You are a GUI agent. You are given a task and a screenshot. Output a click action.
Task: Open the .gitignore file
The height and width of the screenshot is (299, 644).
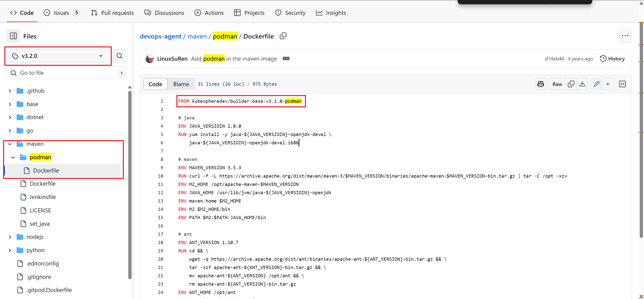pos(39,277)
